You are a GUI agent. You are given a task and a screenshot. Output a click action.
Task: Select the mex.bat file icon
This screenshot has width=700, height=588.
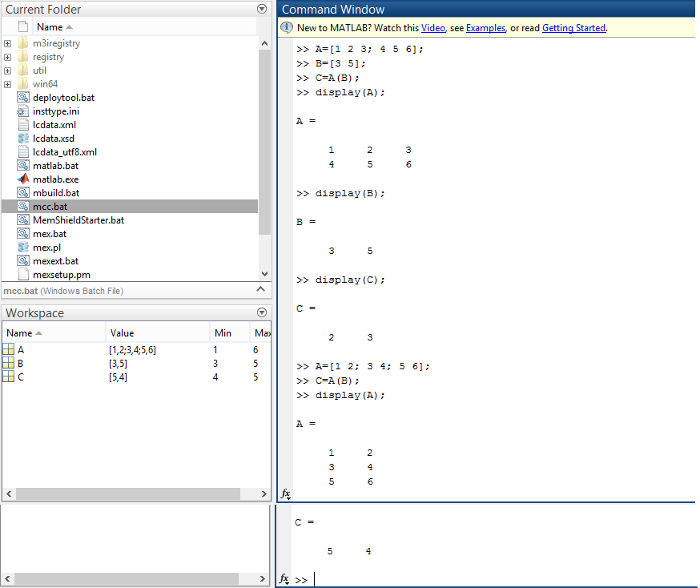click(23, 233)
